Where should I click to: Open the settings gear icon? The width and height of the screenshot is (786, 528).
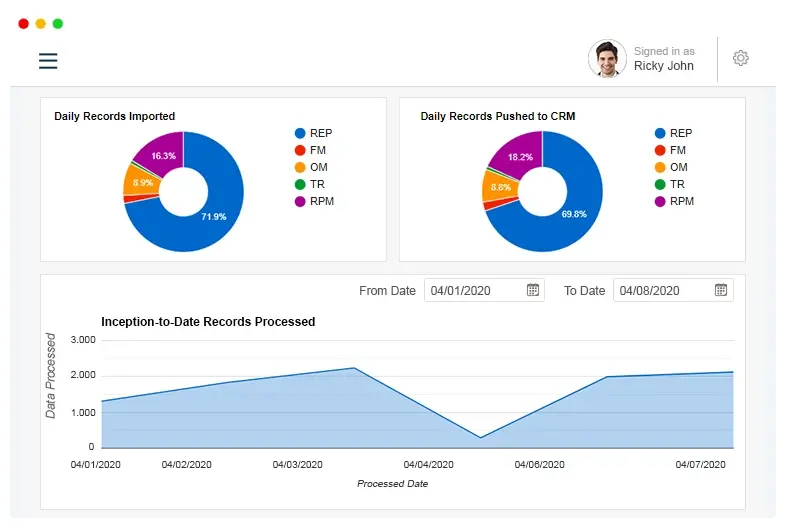[x=740, y=58]
